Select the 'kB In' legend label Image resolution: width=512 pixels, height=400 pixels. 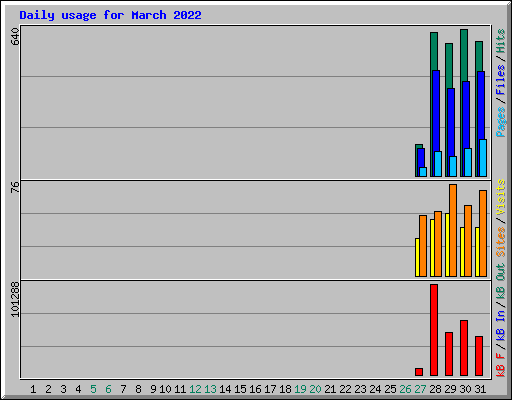(x=501, y=325)
